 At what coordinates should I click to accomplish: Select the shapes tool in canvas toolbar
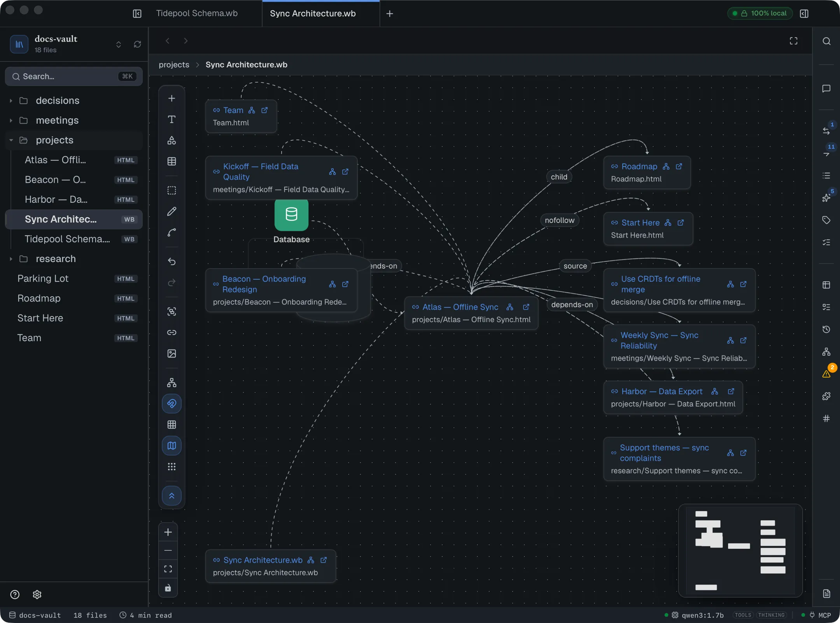(x=171, y=140)
